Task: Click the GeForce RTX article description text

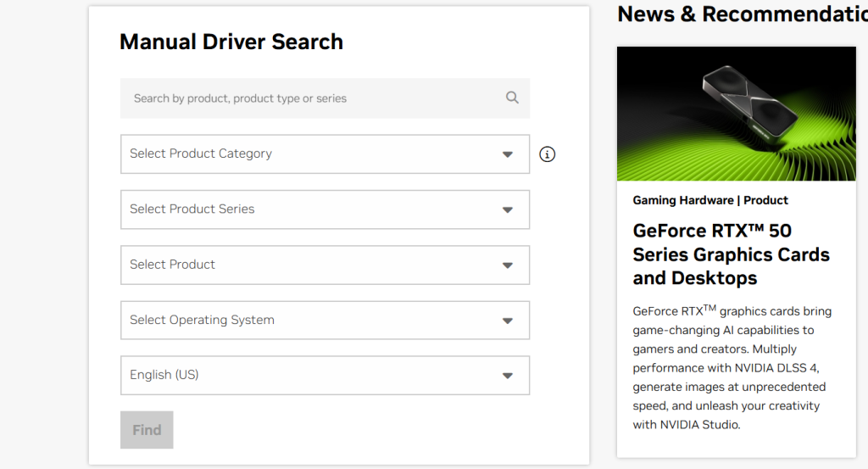Action: (x=731, y=368)
